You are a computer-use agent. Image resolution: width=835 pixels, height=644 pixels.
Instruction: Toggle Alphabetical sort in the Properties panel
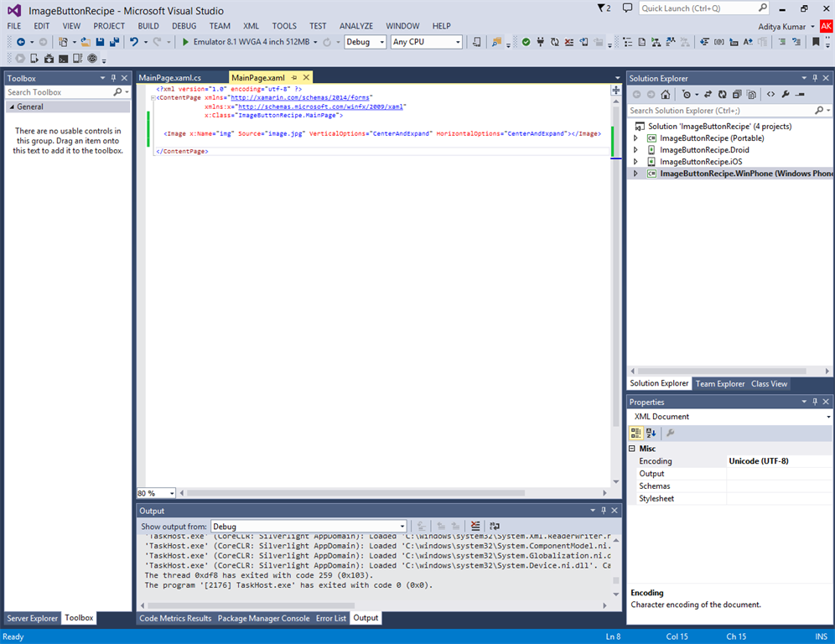pyautogui.click(x=651, y=434)
